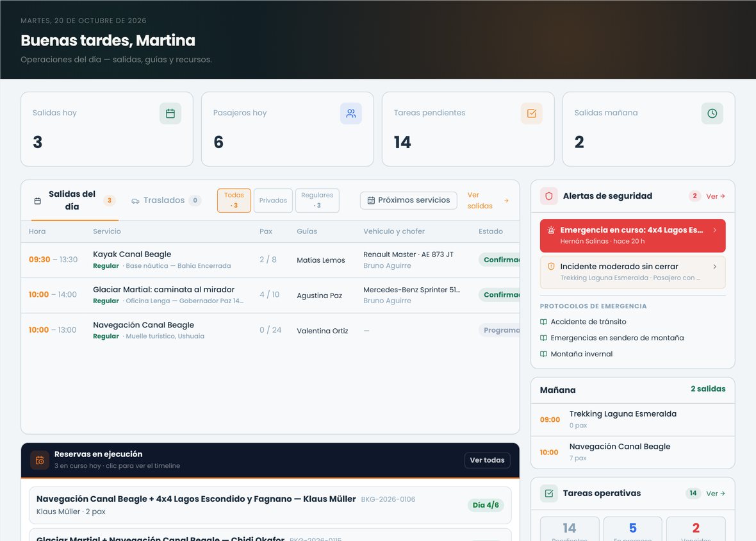The width and height of the screenshot is (756, 541).
Task: Switch to the Salidas del día tab
Action: pos(75,201)
